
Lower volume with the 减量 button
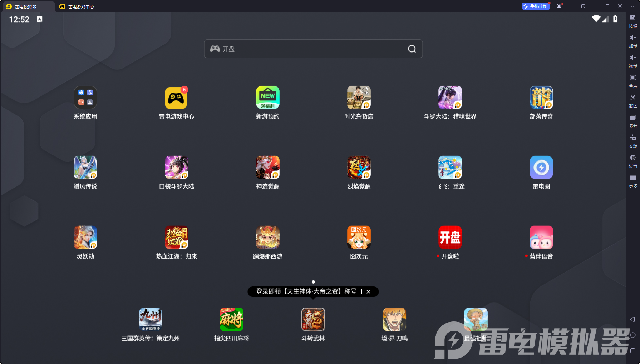pyautogui.click(x=633, y=61)
